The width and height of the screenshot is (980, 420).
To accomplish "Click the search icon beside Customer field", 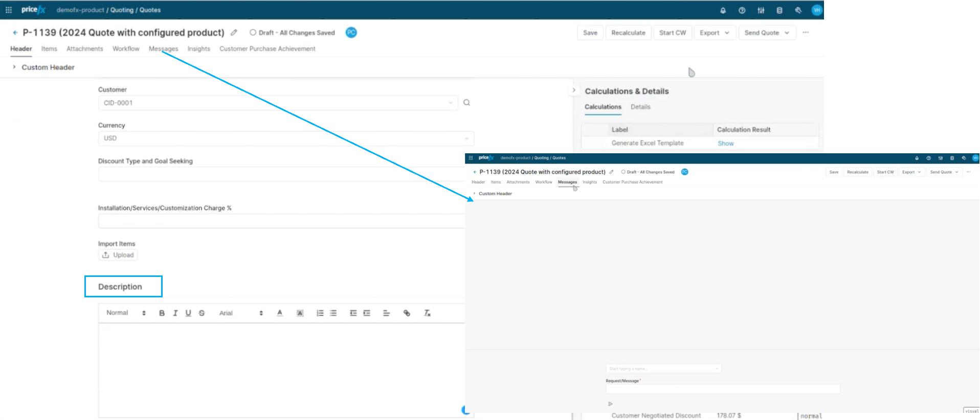I will (x=466, y=103).
